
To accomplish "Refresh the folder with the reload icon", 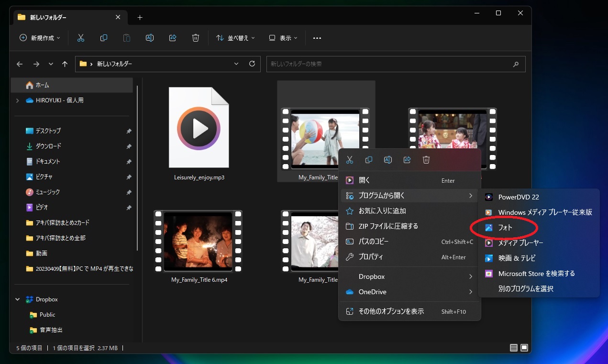I will click(252, 64).
